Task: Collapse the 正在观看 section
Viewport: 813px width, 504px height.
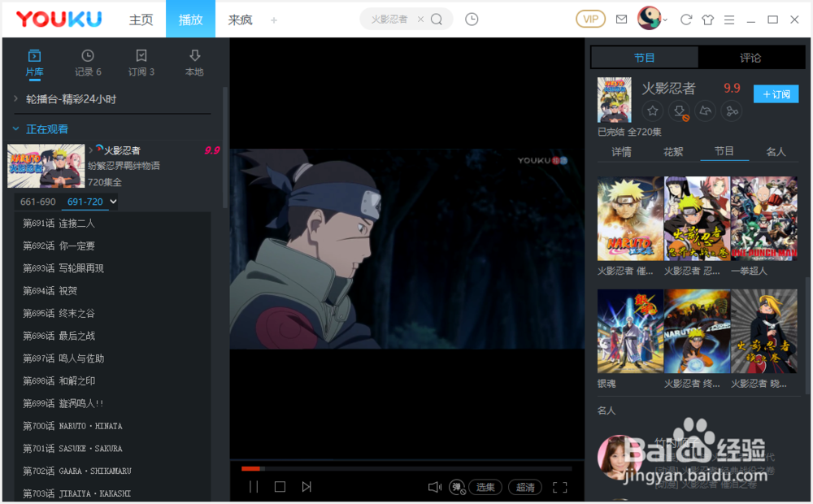Action: [x=15, y=128]
